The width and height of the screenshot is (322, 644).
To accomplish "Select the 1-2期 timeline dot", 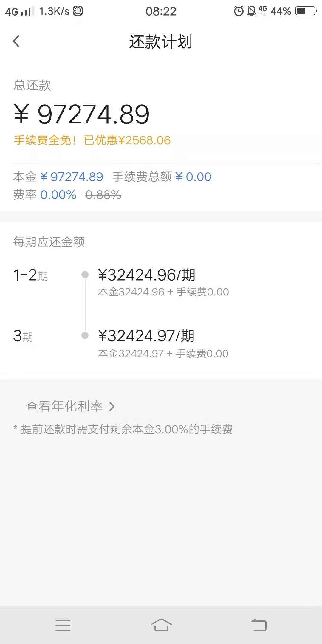I will [x=85, y=274].
